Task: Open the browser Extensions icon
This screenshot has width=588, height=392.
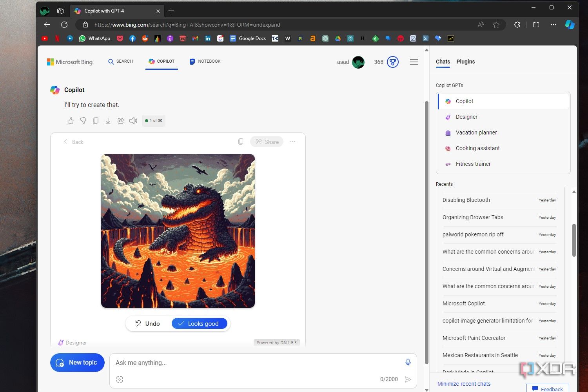Action: (x=517, y=25)
